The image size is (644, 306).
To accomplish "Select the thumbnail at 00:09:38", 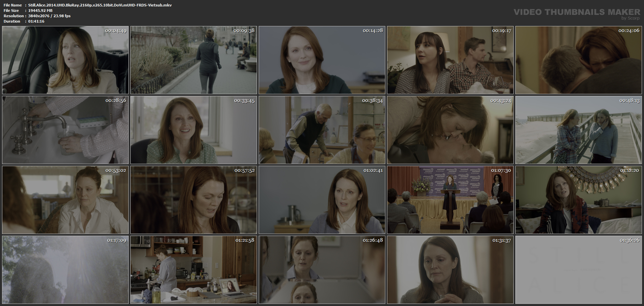I will coord(194,60).
